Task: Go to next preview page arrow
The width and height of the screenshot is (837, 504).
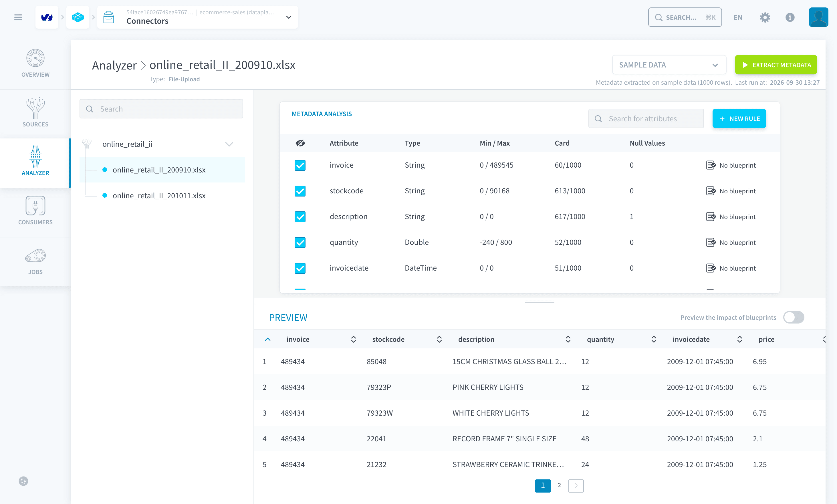Action: click(576, 486)
